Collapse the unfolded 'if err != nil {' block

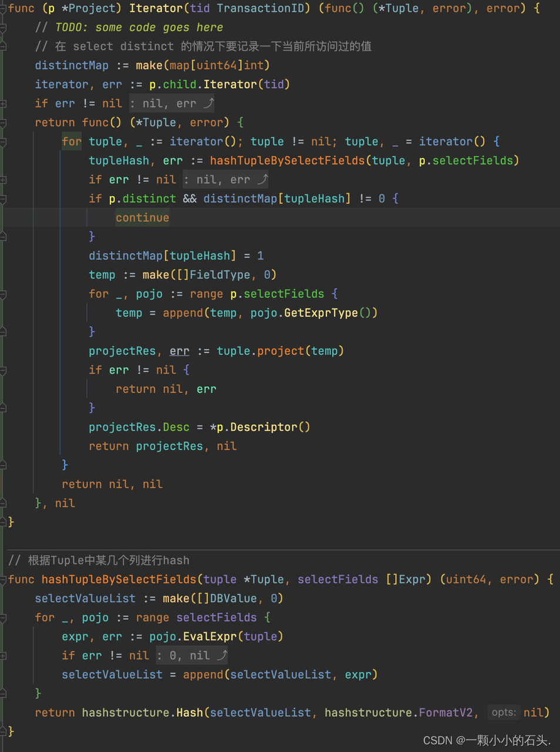3,370
